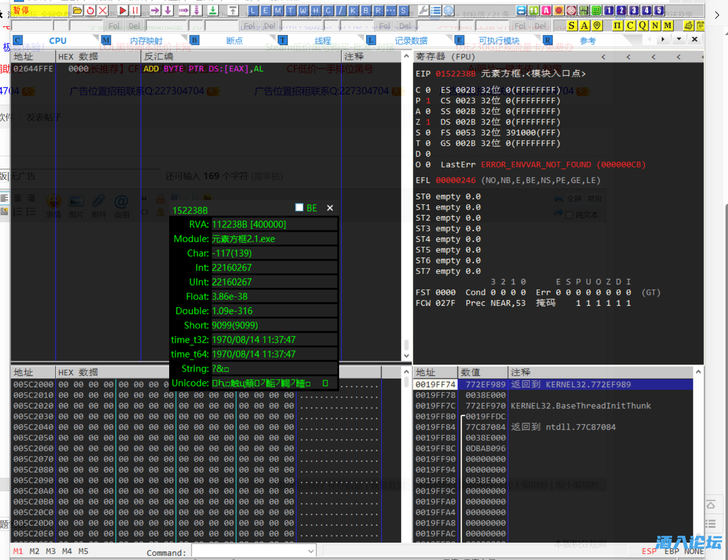The image size is (728, 560).
Task: Open the Command input dropdown arrow
Action: tap(311, 551)
